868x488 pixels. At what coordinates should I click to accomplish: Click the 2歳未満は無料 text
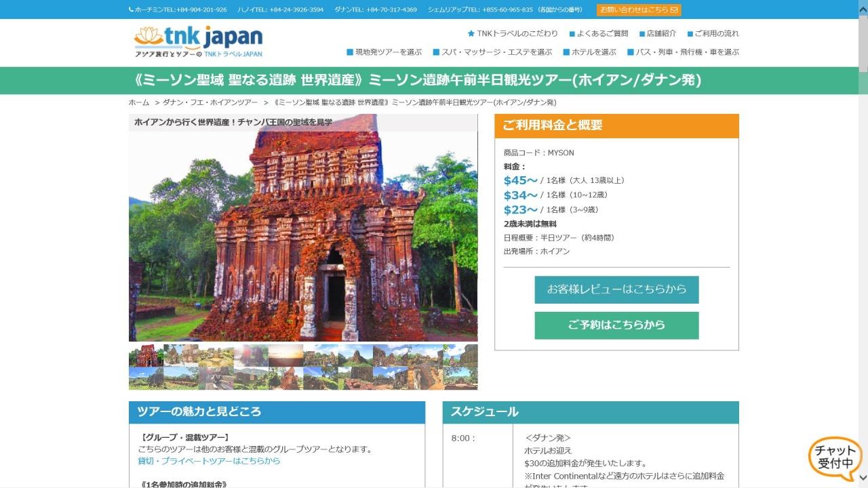coord(530,224)
